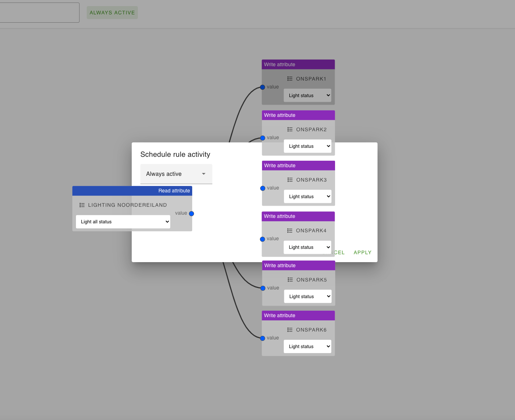Apply the schedule rule activity
The width and height of the screenshot is (515, 420).
[x=362, y=252]
